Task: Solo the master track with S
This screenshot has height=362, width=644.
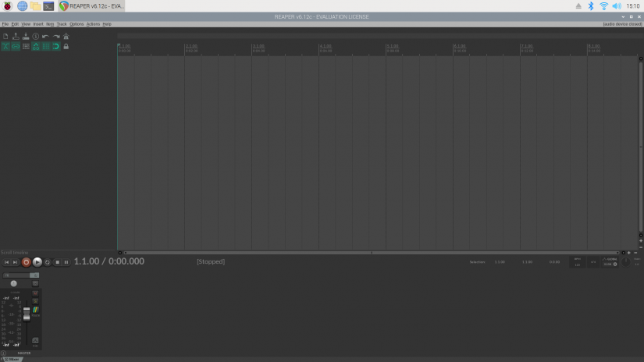Action: [x=35, y=301]
